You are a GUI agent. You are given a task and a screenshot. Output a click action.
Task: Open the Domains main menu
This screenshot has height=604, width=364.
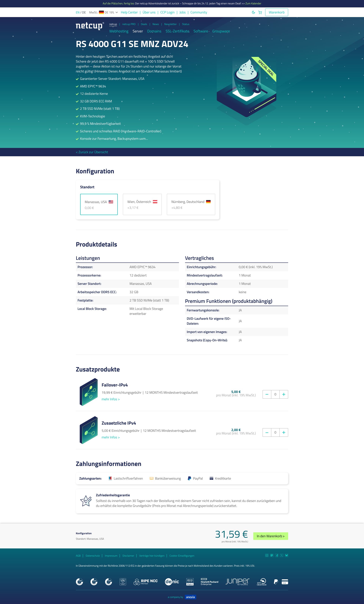(x=154, y=31)
